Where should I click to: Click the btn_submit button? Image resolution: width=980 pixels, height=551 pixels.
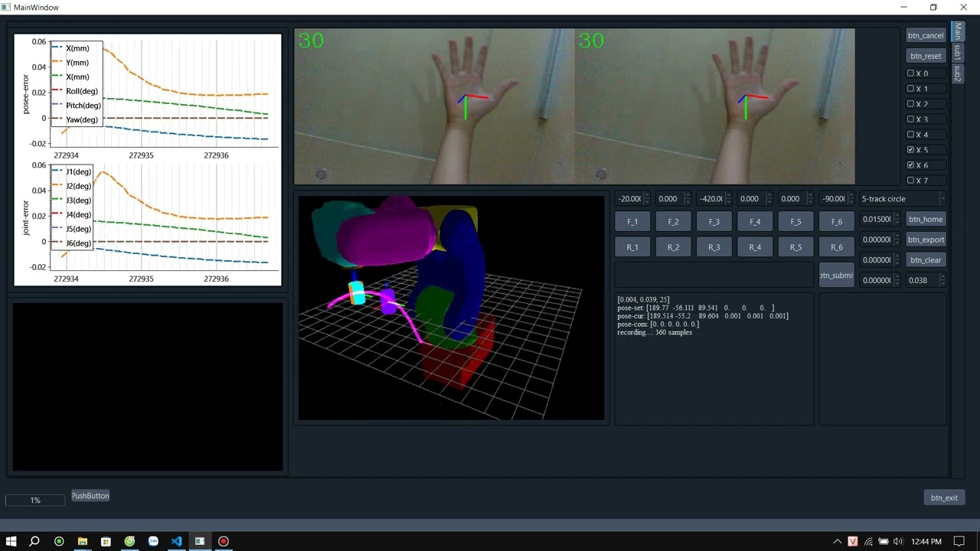(x=836, y=275)
